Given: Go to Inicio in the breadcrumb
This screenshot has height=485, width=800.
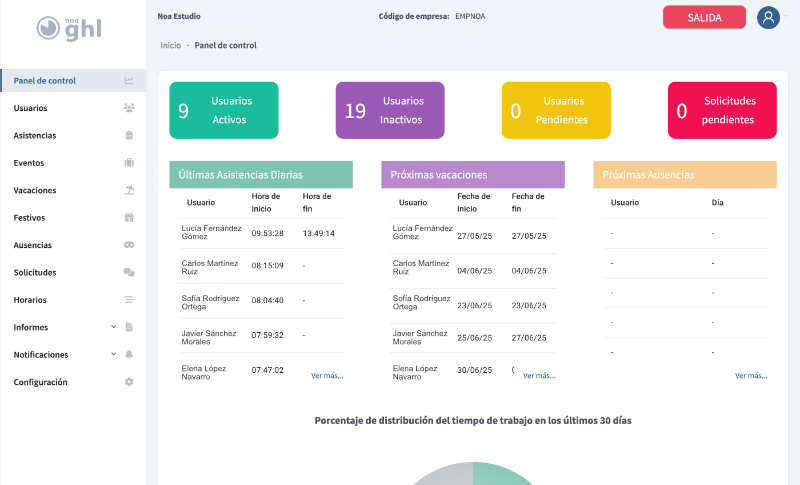Looking at the screenshot, I should [171, 46].
